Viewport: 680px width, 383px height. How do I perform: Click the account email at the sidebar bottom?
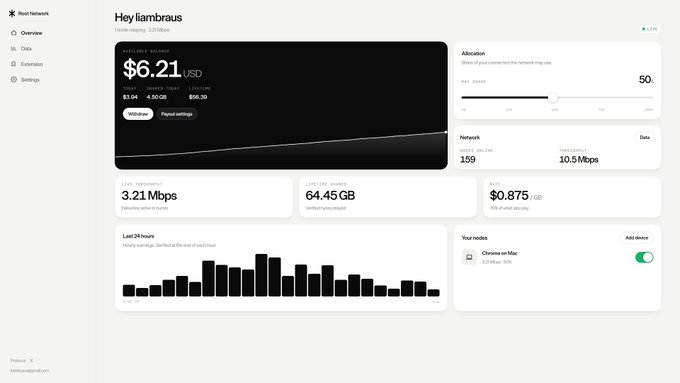point(29,370)
